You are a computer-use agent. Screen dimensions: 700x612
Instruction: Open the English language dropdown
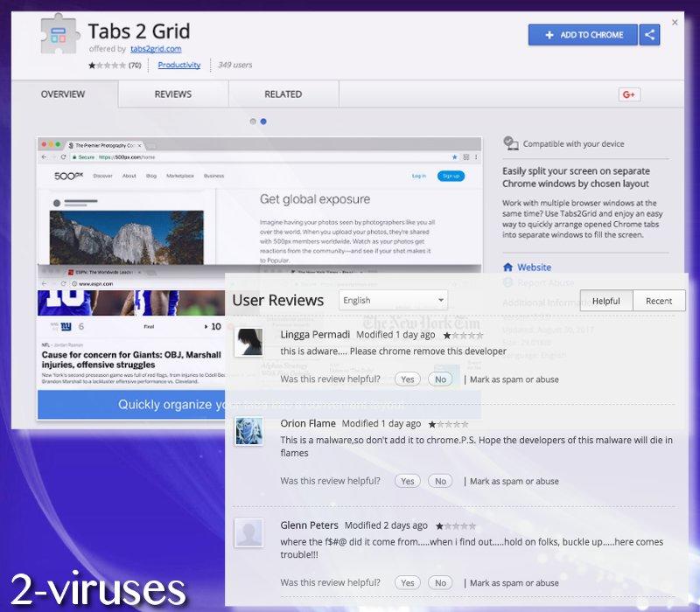[393, 300]
